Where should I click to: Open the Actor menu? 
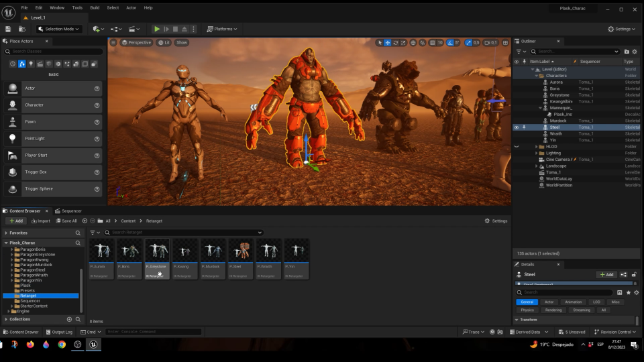[131, 8]
